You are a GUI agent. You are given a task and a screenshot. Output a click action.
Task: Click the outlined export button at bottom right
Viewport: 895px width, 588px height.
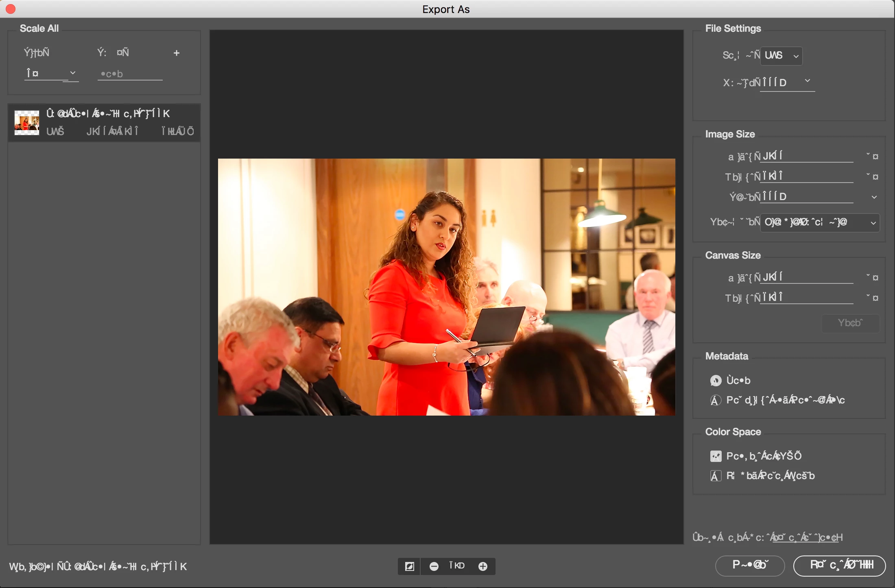coord(839,566)
